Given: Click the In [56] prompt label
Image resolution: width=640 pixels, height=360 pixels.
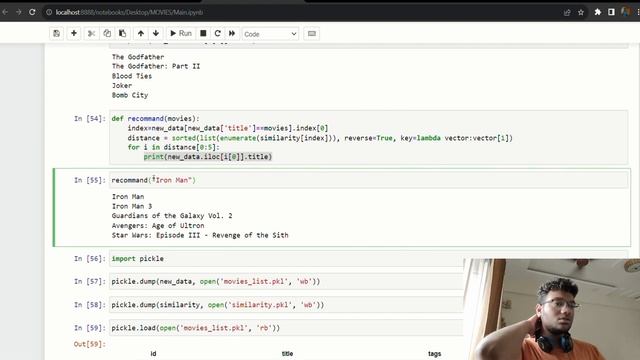Looking at the screenshot, I should pos(90,259).
